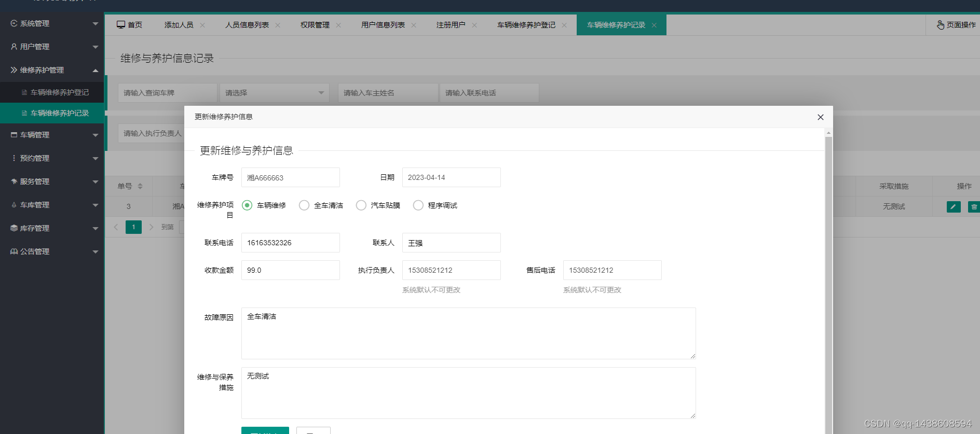Close the 用户信息列表 tab
The width and height of the screenshot is (980, 434).
tap(414, 25)
